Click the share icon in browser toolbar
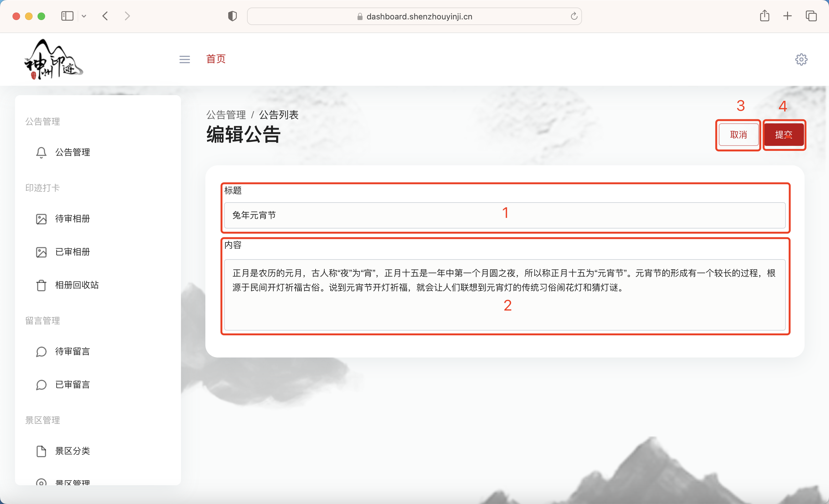 click(x=765, y=16)
